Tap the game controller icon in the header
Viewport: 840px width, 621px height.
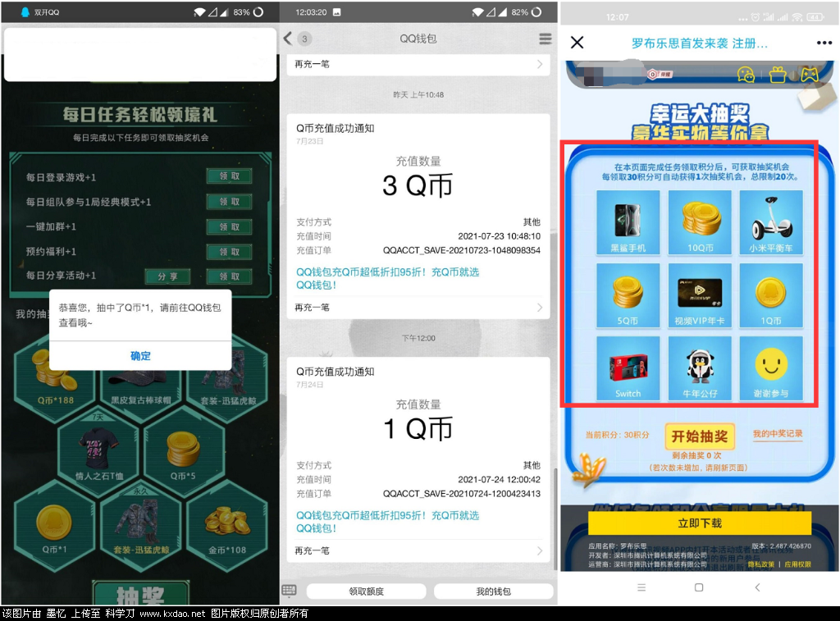click(x=809, y=75)
